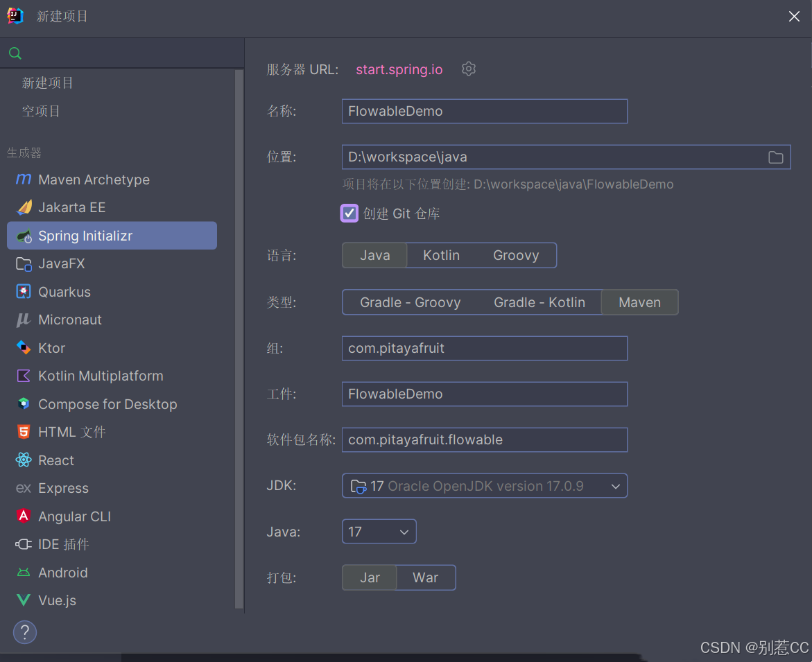Select IDE 插件 generator

(112, 545)
